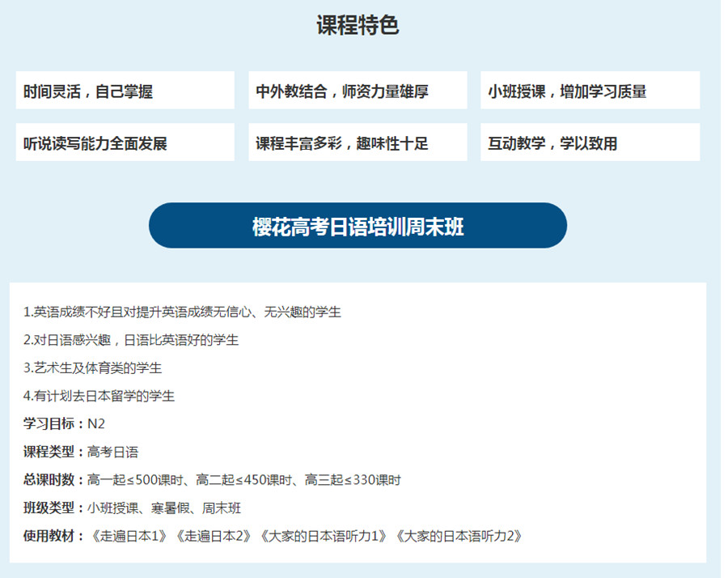Select line 2 about 对日语感兴趣

pos(131,340)
